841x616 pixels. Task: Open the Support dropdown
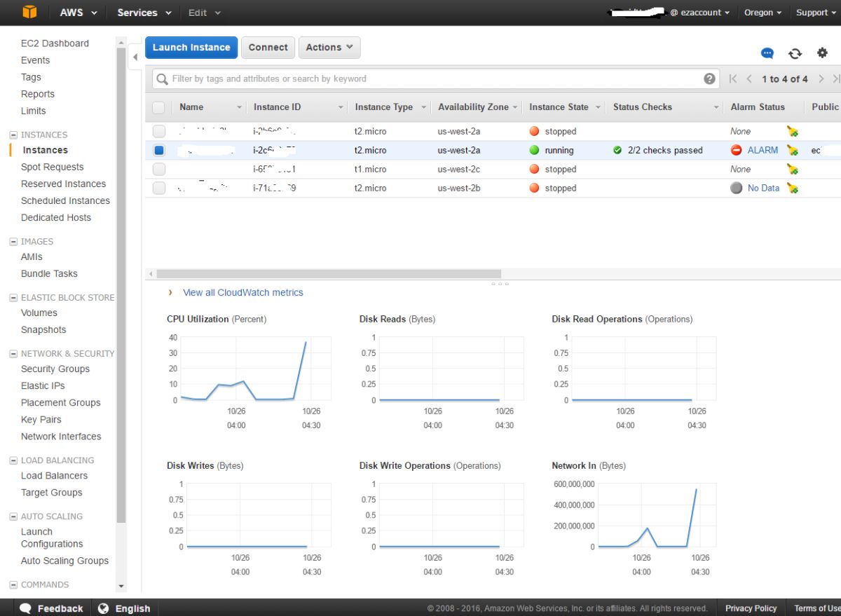coord(816,13)
